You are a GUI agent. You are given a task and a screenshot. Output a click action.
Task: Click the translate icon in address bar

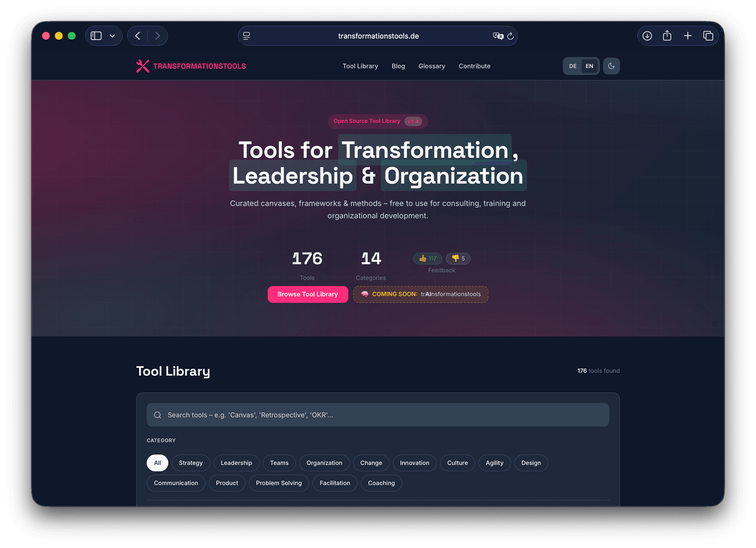pyautogui.click(x=498, y=36)
